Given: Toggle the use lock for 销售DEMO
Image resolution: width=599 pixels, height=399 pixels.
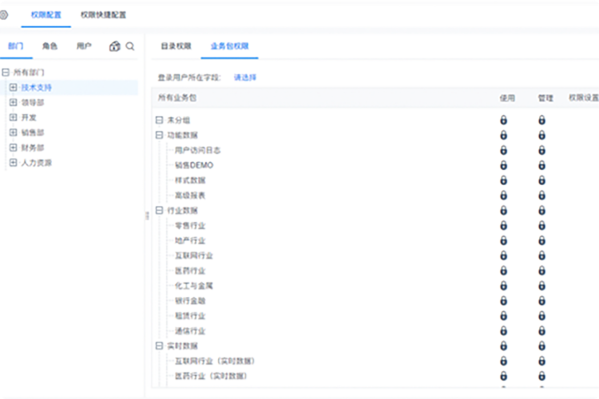Looking at the screenshot, I should 503,165.
